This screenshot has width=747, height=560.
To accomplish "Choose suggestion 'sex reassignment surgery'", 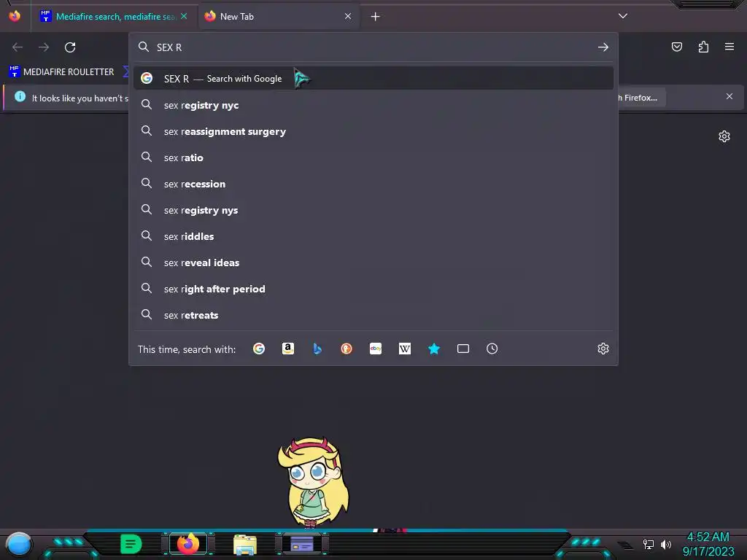I will [x=373, y=131].
